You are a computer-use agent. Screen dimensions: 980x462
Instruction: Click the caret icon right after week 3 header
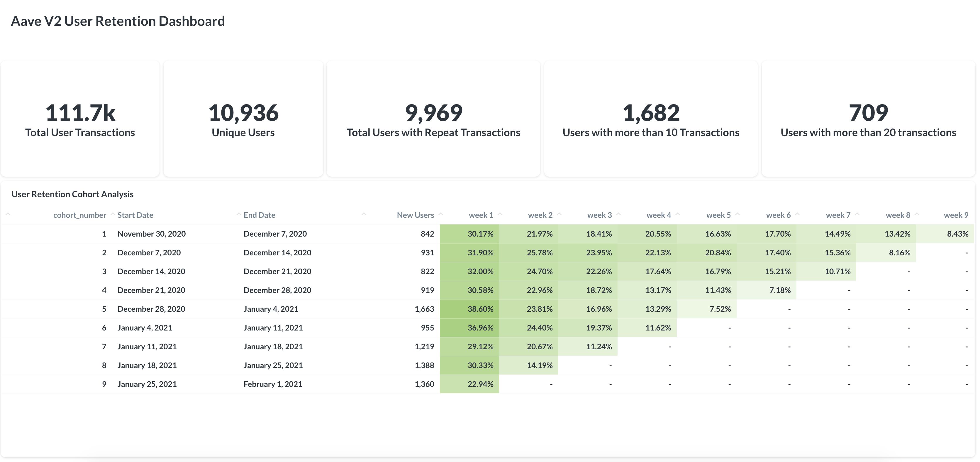point(619,215)
